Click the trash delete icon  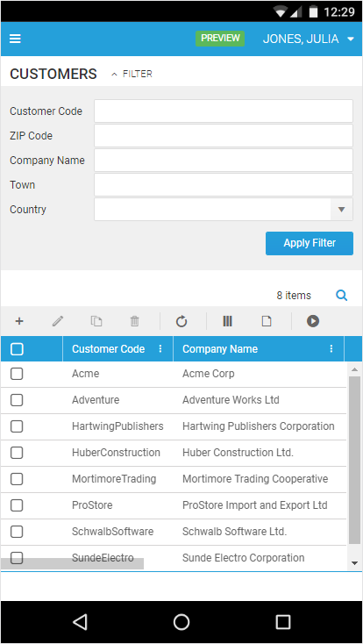click(x=135, y=321)
